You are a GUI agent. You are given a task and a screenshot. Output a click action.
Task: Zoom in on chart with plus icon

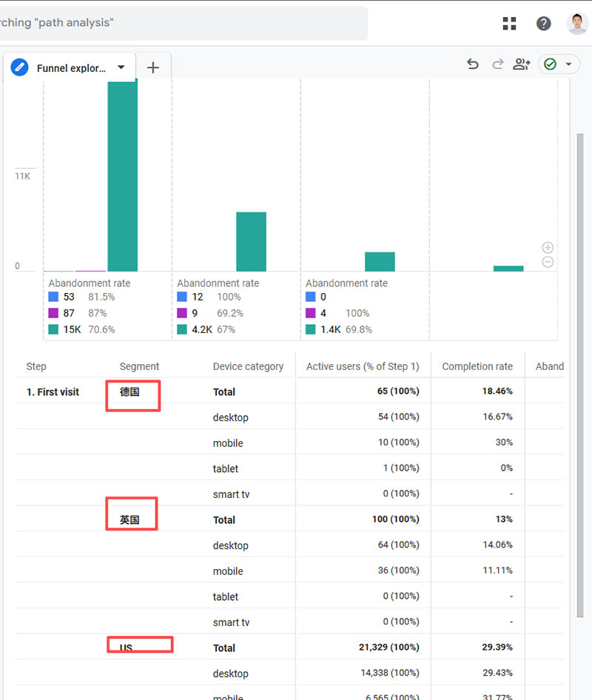[x=548, y=248]
